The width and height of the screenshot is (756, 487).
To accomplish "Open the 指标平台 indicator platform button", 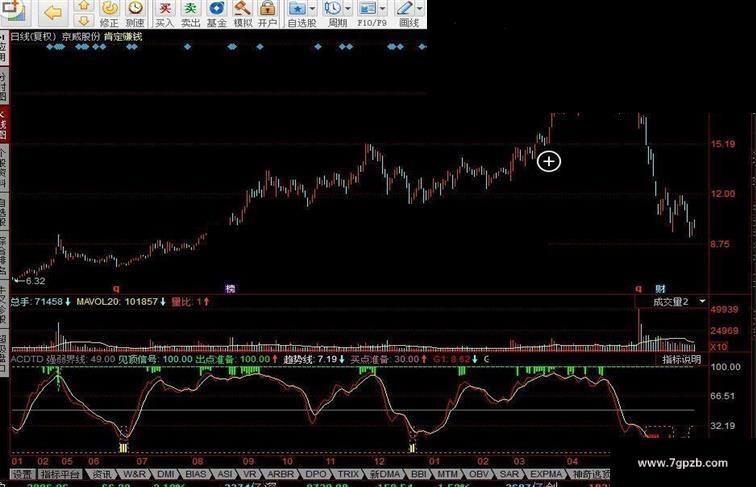I will [x=61, y=474].
